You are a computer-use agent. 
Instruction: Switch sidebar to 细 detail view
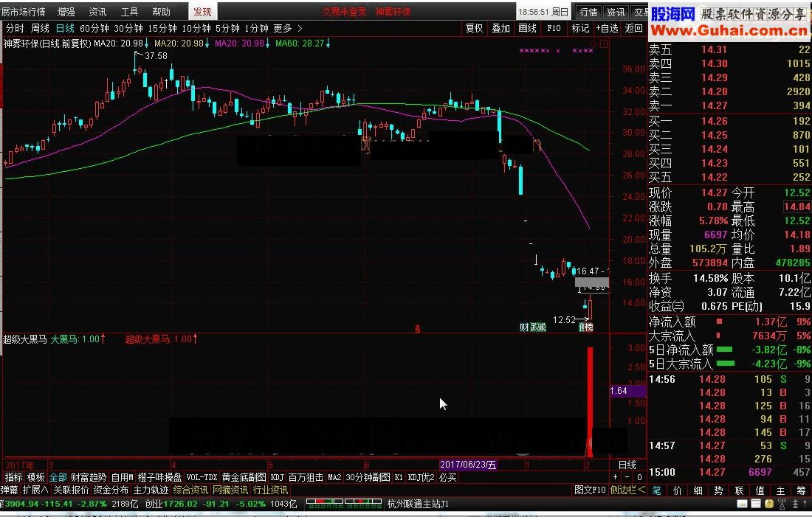click(698, 490)
